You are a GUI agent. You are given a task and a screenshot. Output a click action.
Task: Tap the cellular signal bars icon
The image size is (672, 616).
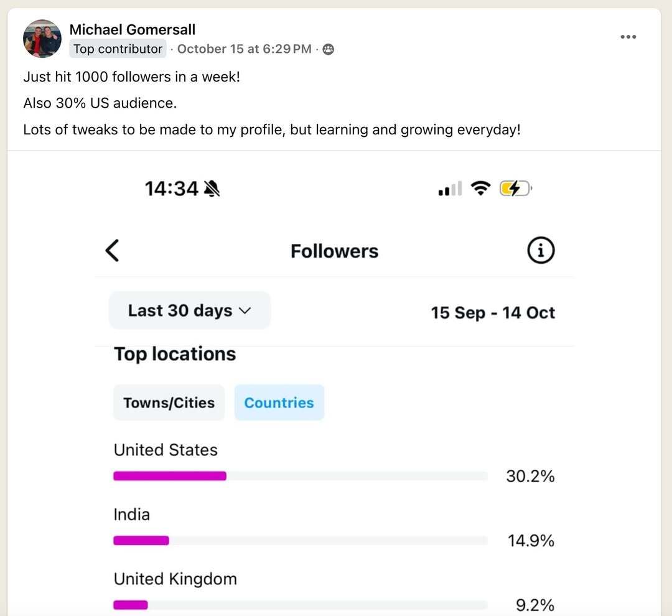(450, 189)
